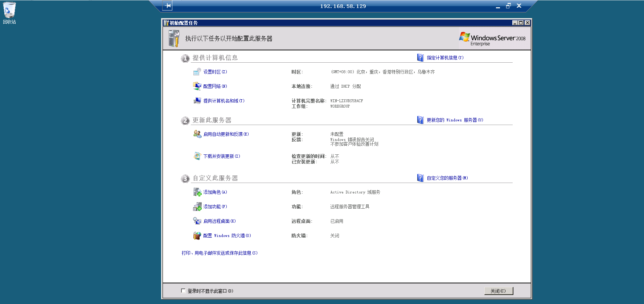644x304 pixels.
Task: Click help icon beside 指定计算机信息
Action: click(x=420, y=58)
